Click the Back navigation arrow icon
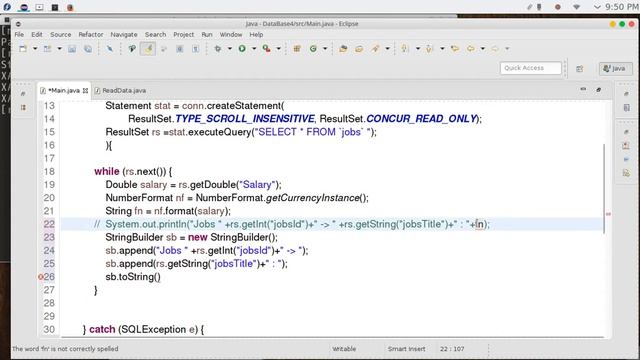 471,49
